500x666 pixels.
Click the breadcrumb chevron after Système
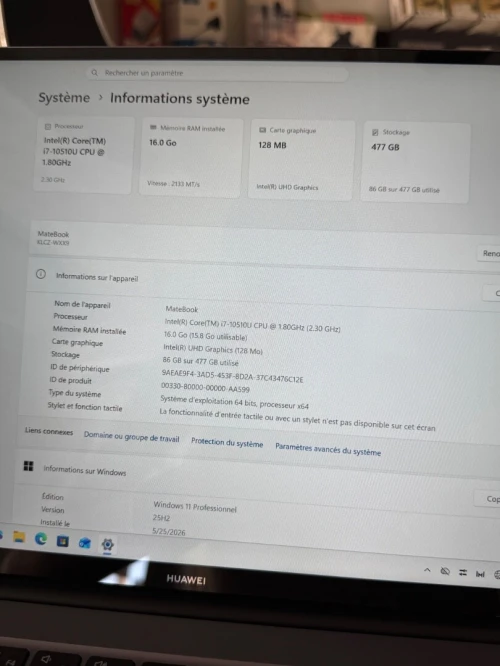click(101, 97)
